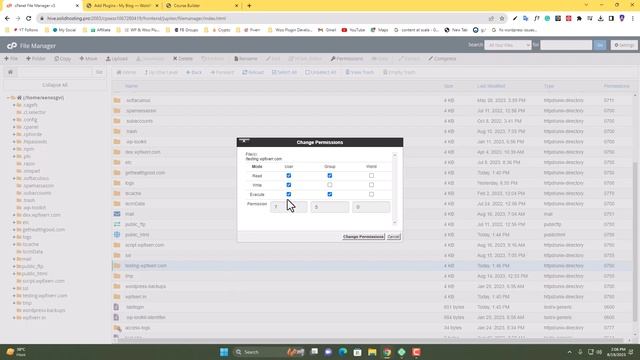The height and width of the screenshot is (360, 640).
Task: Click the Rename toolbar item
Action: click(x=246, y=59)
